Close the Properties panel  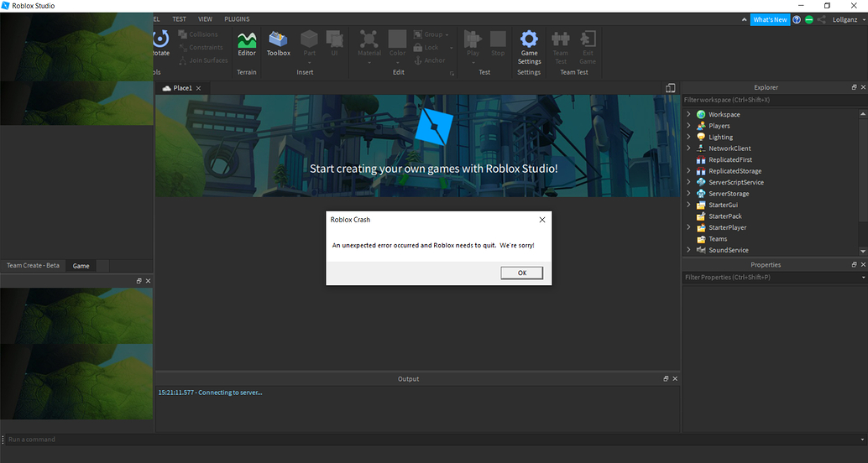(864, 265)
